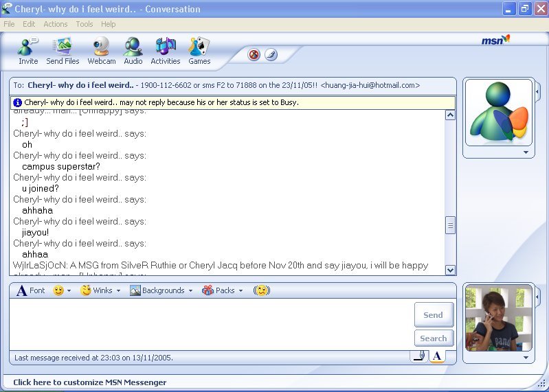The image size is (549, 392).
Task: Click 'Click here to customize MSN Messenger'
Action: tap(89, 382)
